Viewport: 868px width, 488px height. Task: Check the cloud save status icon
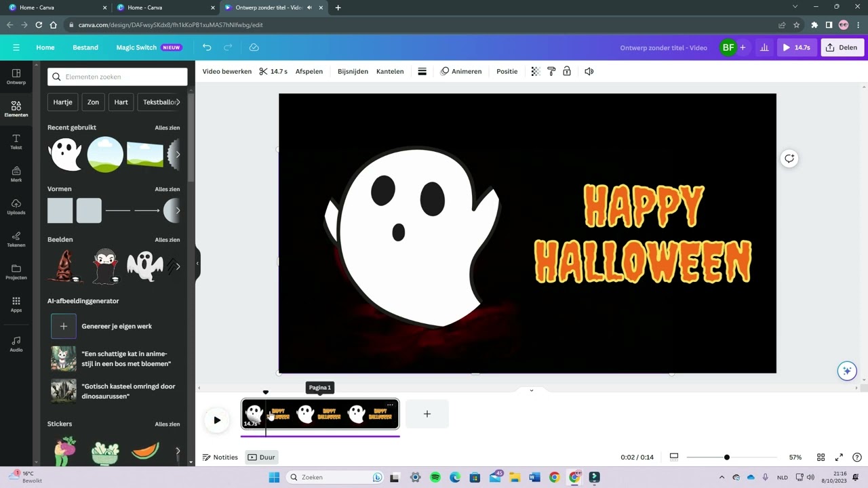[x=254, y=47]
